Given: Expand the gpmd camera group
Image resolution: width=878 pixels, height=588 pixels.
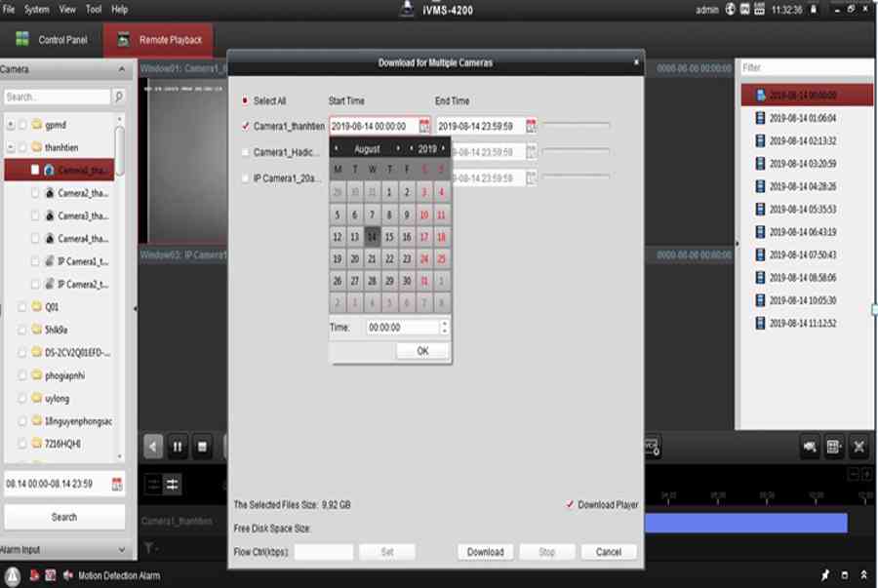Looking at the screenshot, I should tap(11, 125).
